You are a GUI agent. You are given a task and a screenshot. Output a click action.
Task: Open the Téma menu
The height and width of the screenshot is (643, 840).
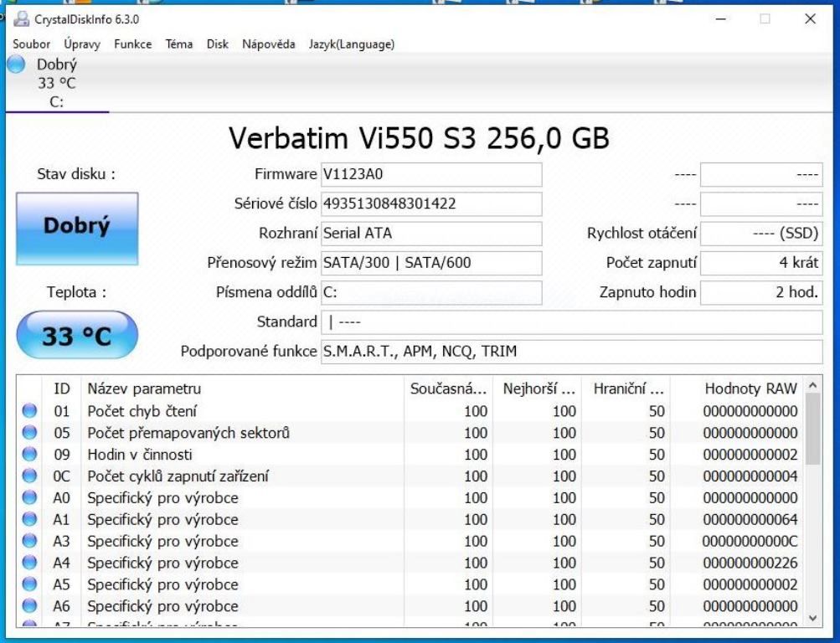point(178,44)
